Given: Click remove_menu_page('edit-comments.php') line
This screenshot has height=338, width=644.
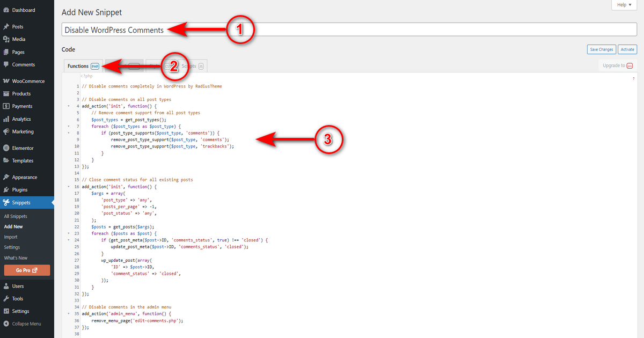Looking at the screenshot, I should pyautogui.click(x=137, y=321).
